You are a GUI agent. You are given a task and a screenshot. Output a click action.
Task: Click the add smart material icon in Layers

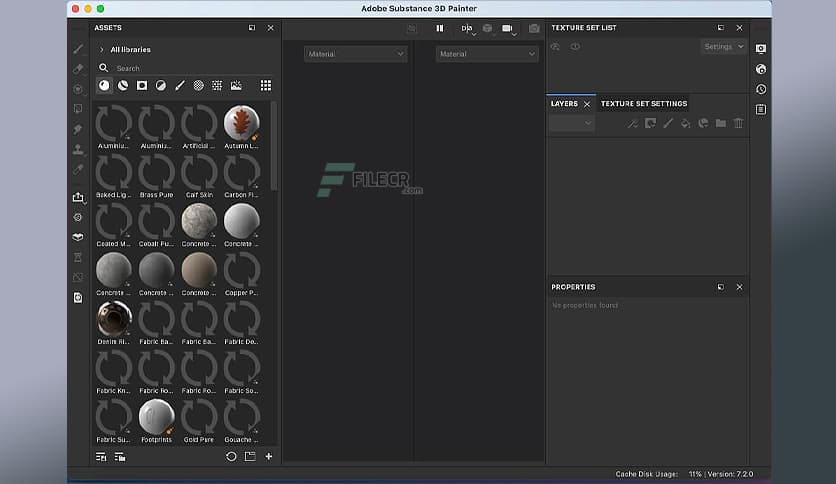coord(703,124)
